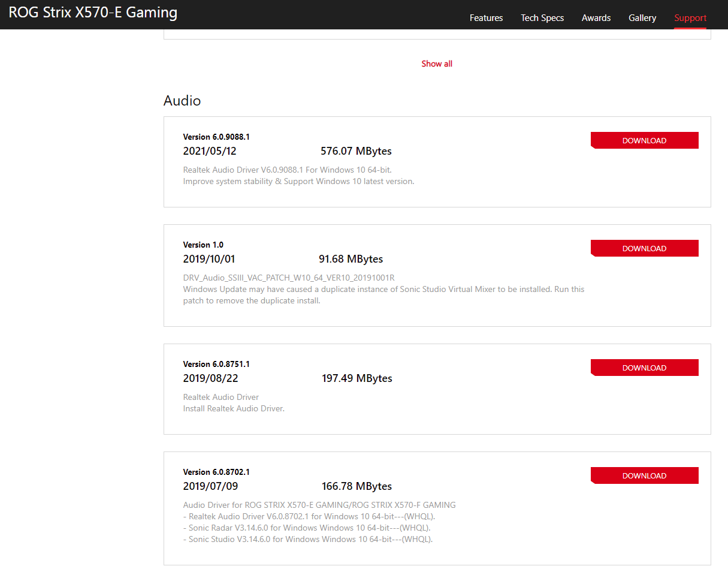Screen dimensions: 728x575
Task: Download audio driver version 6.0.8702.1
Action: click(644, 475)
